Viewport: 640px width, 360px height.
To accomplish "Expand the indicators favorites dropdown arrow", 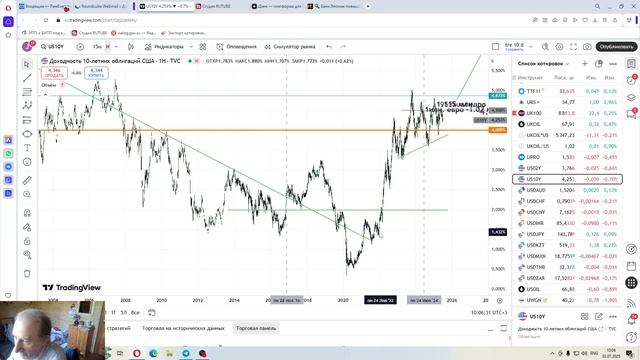I will click(x=191, y=47).
